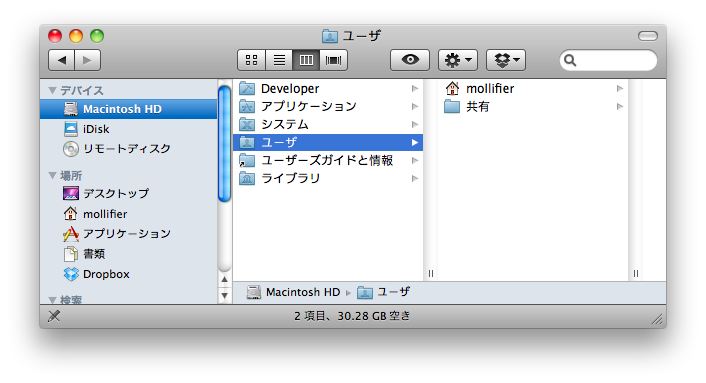This screenshot has height=383, width=706.
Task: Select the Developer folder
Action: click(328, 89)
